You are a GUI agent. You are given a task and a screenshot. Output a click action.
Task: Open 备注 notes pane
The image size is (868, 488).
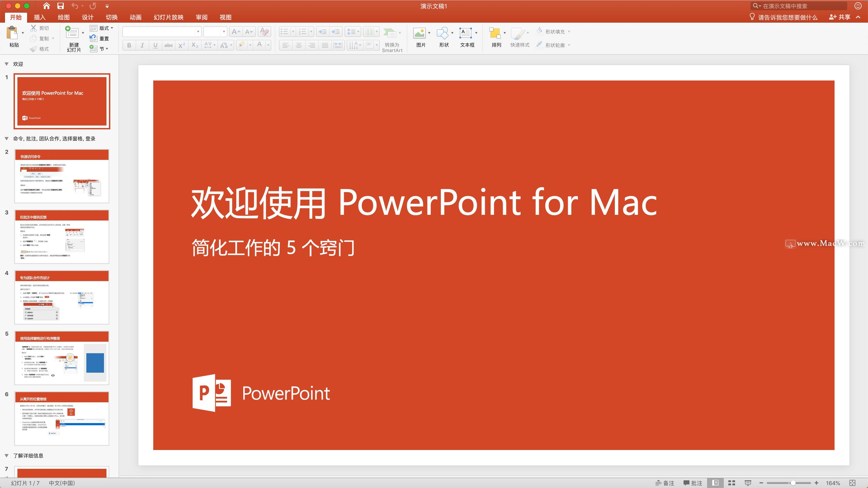[x=665, y=483]
